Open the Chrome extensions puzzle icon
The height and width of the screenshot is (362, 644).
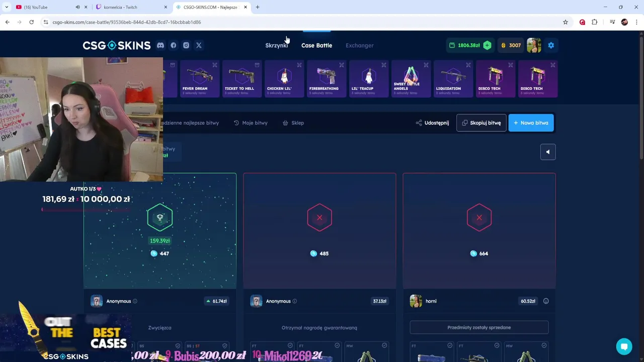pyautogui.click(x=595, y=22)
